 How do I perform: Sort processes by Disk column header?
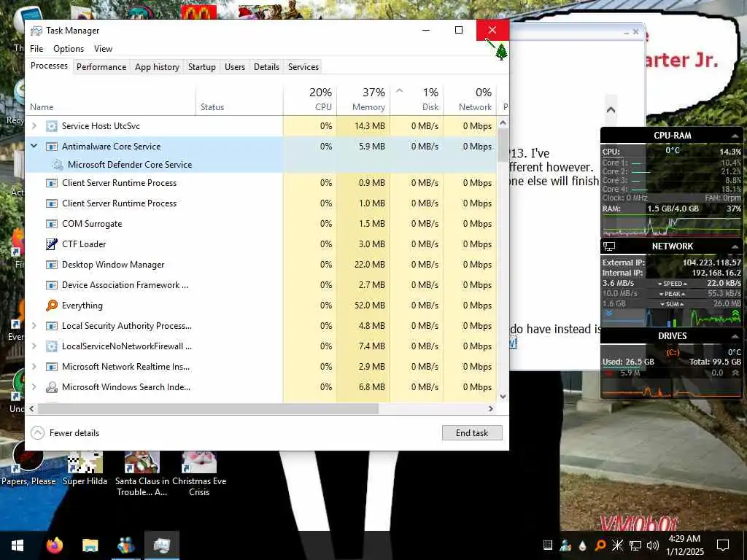click(x=417, y=100)
